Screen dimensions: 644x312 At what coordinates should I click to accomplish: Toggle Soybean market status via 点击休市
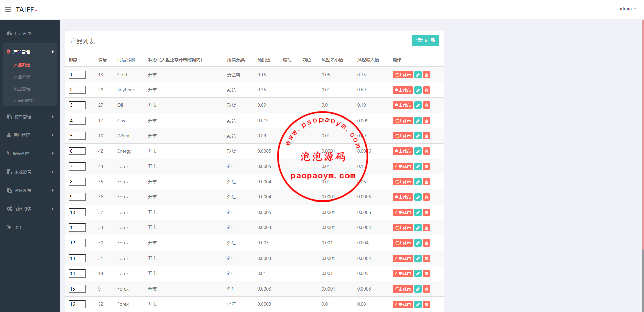(x=402, y=90)
